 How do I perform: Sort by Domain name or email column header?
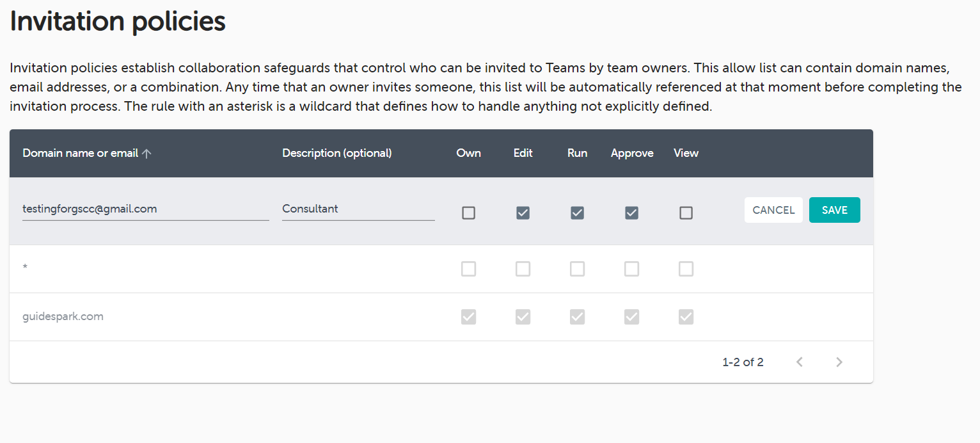tap(80, 154)
